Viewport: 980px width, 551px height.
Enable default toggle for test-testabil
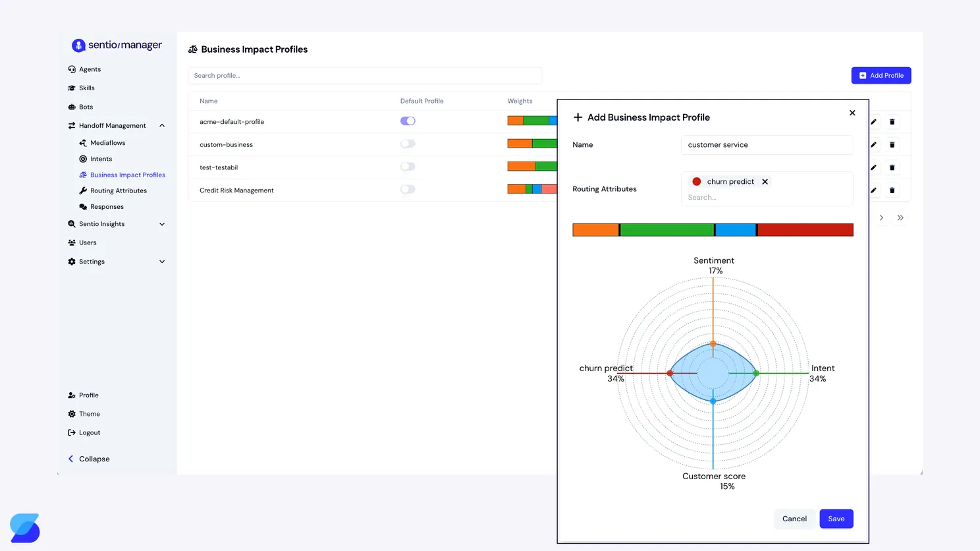click(x=408, y=167)
